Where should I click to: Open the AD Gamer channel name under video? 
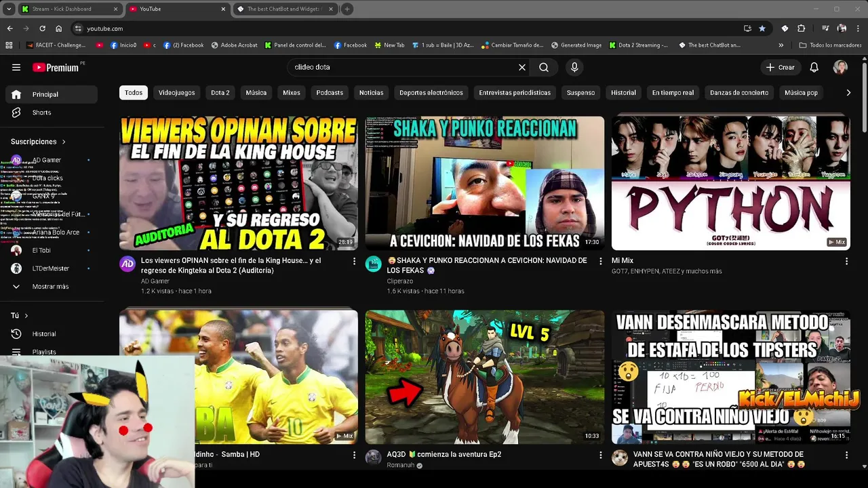point(155,281)
